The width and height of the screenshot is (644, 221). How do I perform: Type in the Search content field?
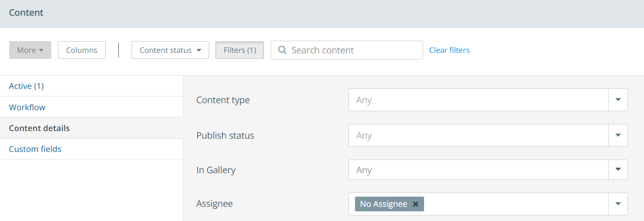353,50
